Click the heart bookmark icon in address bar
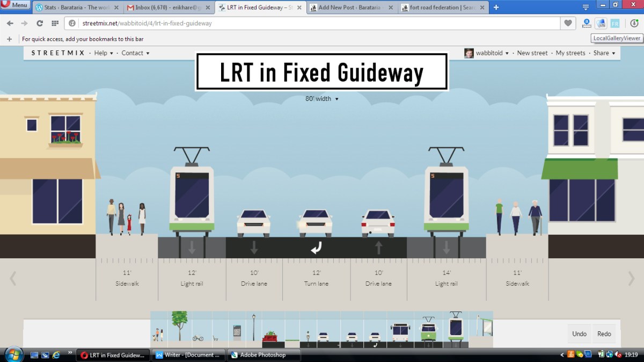The height and width of the screenshot is (362, 644). point(568,23)
